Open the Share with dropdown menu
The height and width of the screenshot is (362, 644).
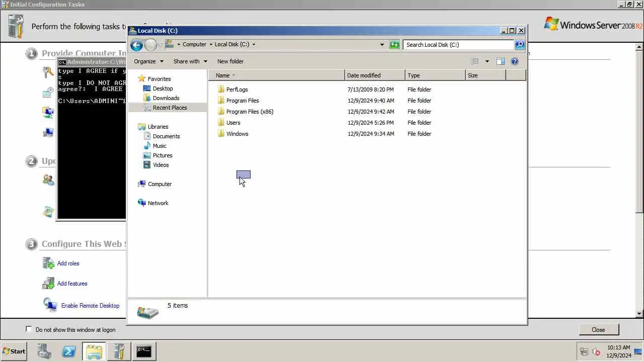[x=190, y=61]
